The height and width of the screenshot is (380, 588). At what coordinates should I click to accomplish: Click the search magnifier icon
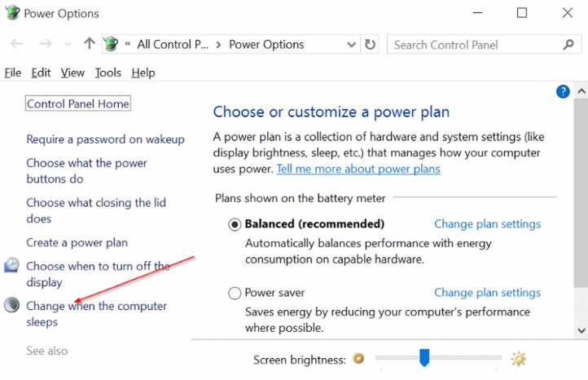568,45
